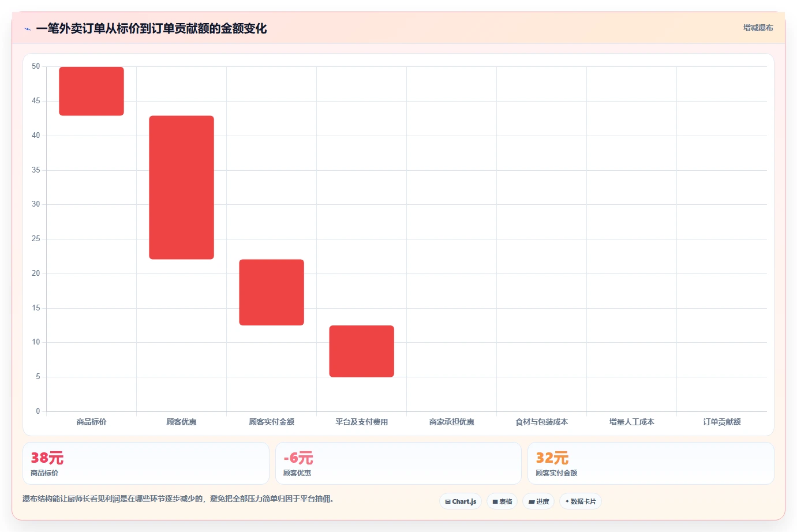Image resolution: width=797 pixels, height=532 pixels.
Task: Click the y-axis tick value 10
Action: pos(36,342)
